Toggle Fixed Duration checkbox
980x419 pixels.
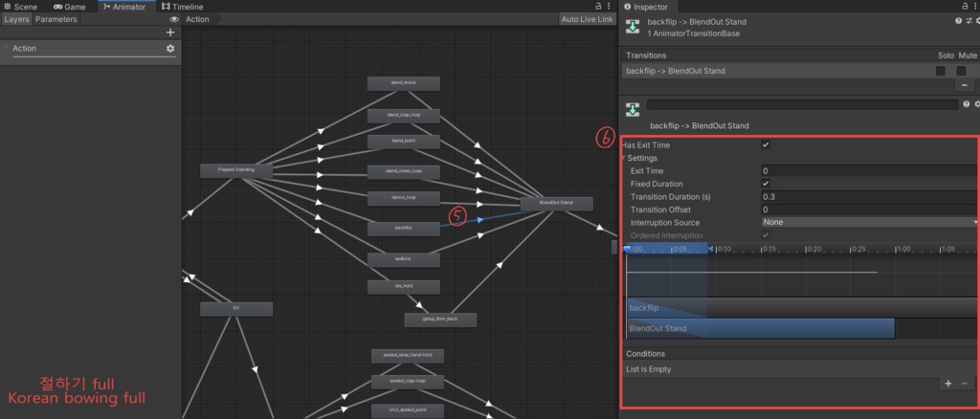766,184
